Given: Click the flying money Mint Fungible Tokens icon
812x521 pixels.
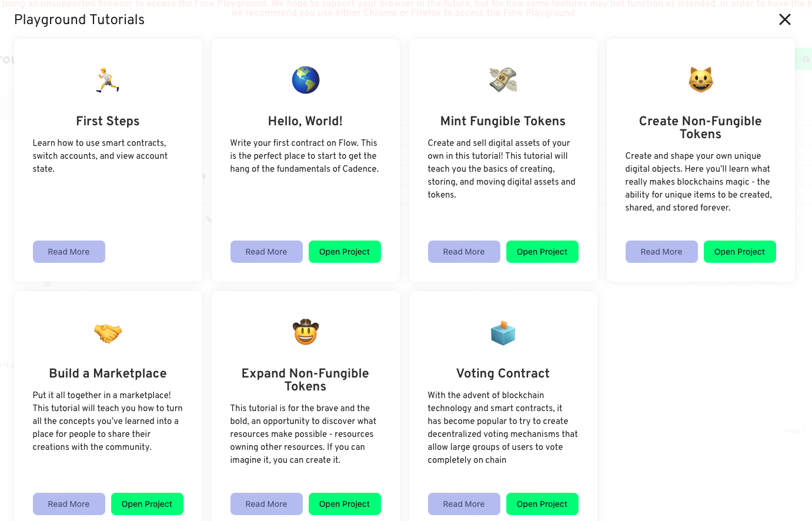Looking at the screenshot, I should pos(503,80).
